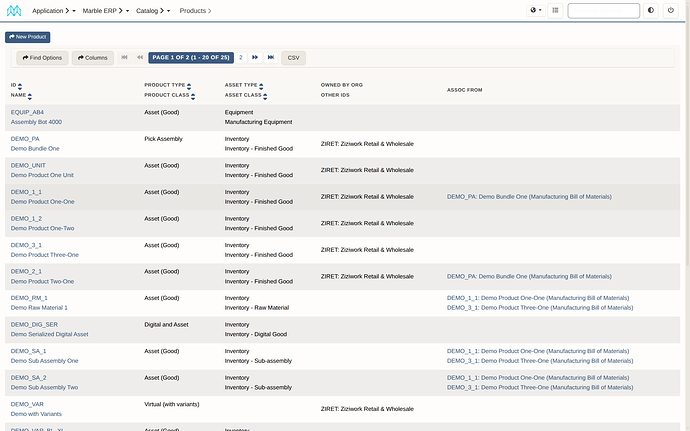Go to next page icon

point(255,57)
